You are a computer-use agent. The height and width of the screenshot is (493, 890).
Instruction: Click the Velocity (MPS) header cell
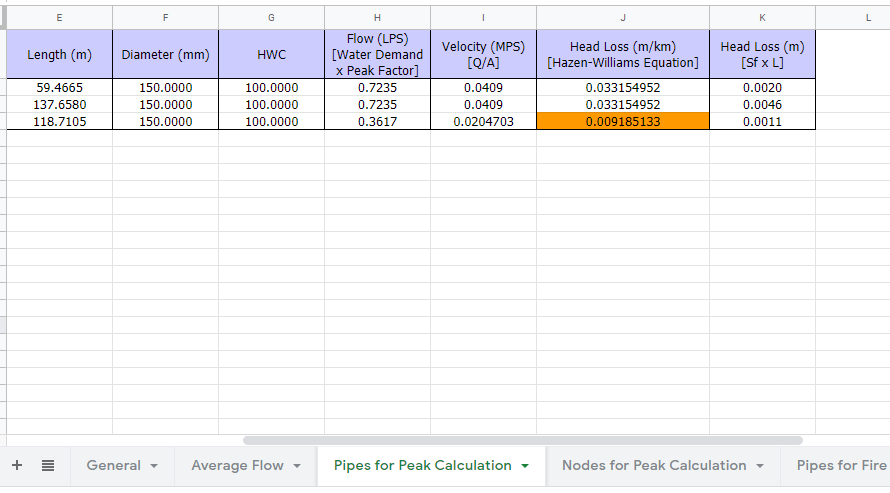click(x=484, y=54)
